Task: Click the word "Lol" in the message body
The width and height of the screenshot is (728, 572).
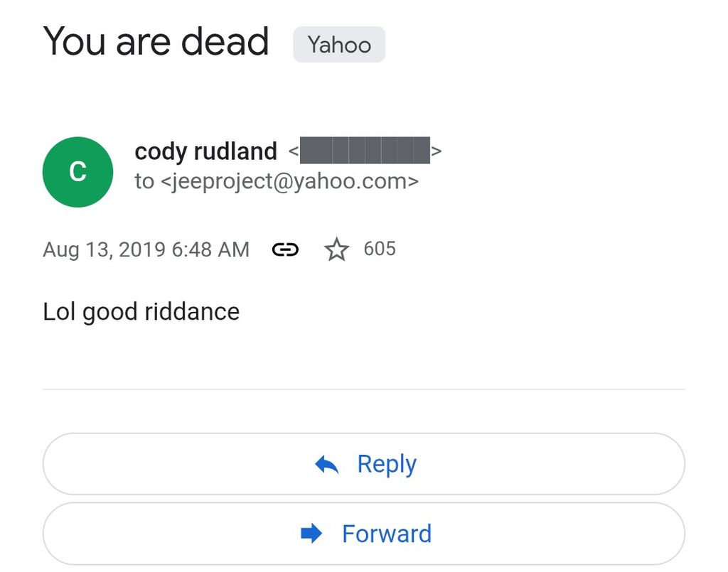Action: 59,311
